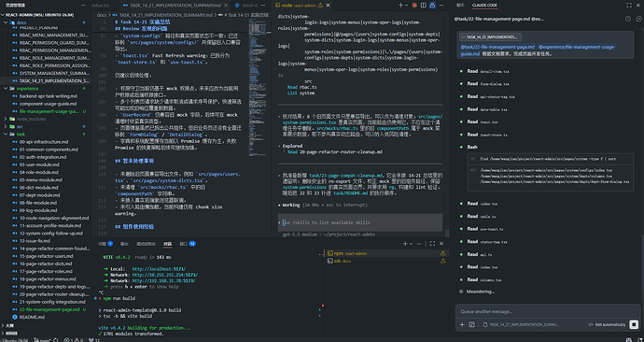Viewport: 644px width, 342px height.
Task: Maximize the Claude Code side panel
Action: (629, 6)
